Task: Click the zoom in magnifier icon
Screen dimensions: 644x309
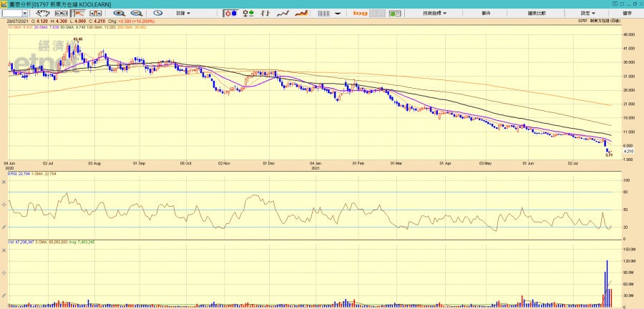Action: [x=119, y=13]
